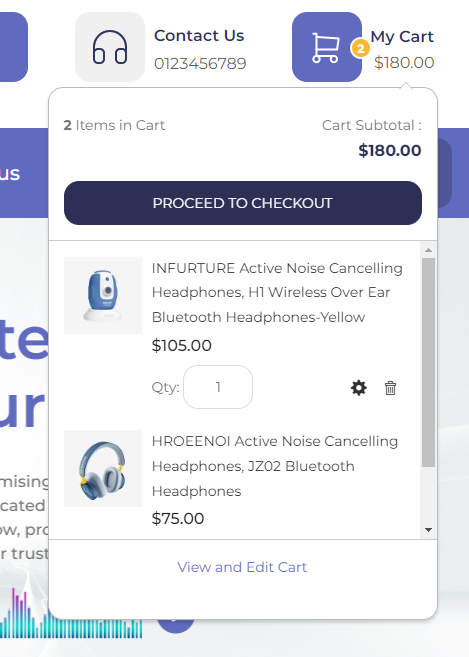Image resolution: width=469 pixels, height=657 pixels.
Task: Click the My Cart label
Action: point(402,36)
